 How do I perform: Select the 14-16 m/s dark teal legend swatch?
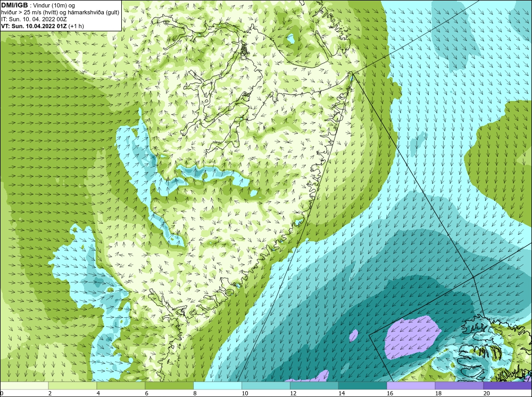[363, 386]
